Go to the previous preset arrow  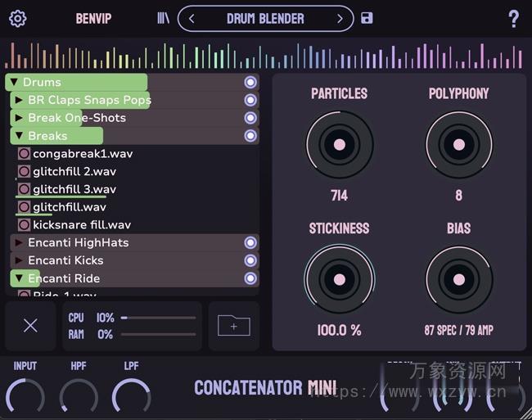tap(192, 19)
